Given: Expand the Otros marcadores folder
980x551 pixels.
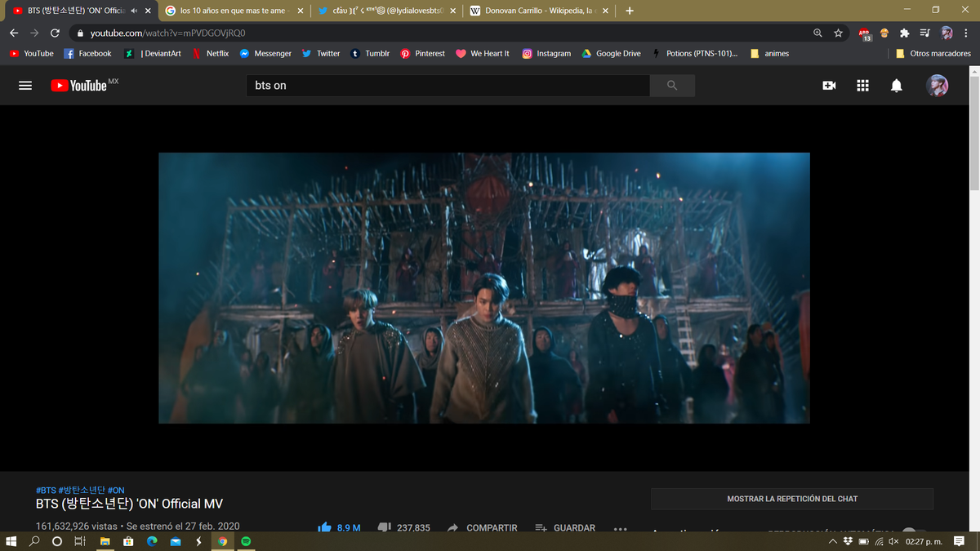Looking at the screenshot, I should pyautogui.click(x=933, y=53).
